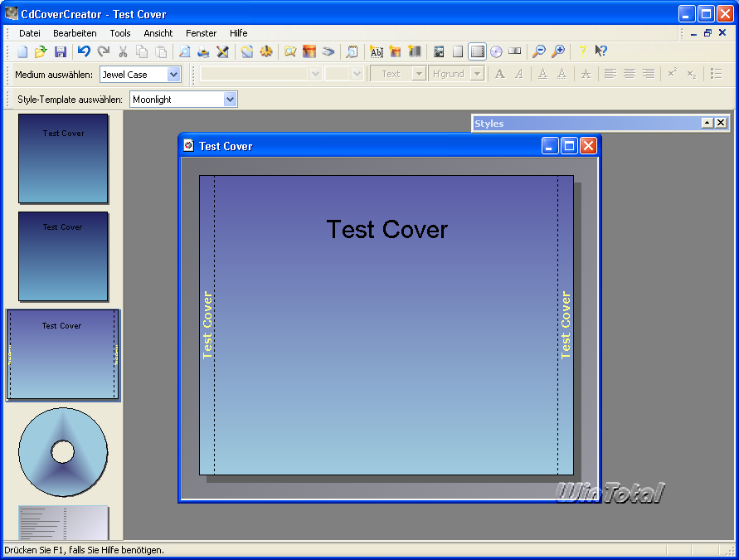
Task: Toggle the front cover view button
Action: pyautogui.click(x=457, y=51)
